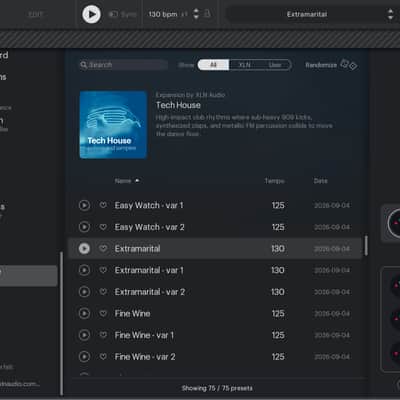Preview the Extramarital preset
This screenshot has width=400, height=400.
(84, 249)
